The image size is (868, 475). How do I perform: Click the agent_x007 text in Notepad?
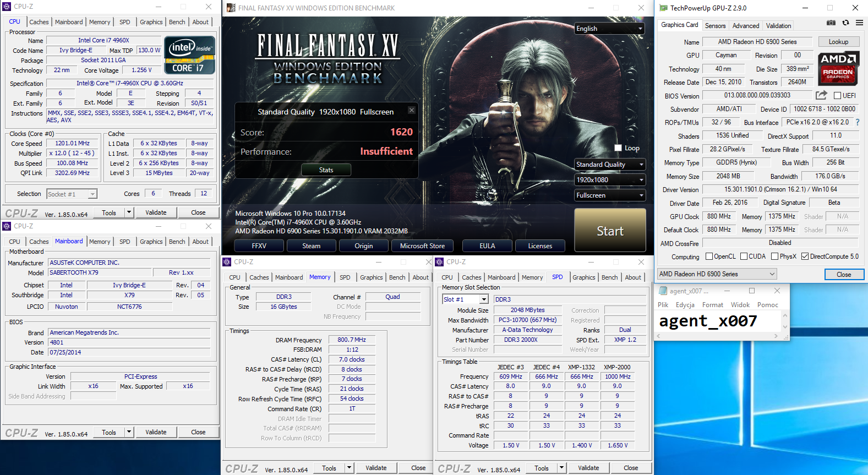coord(708,321)
